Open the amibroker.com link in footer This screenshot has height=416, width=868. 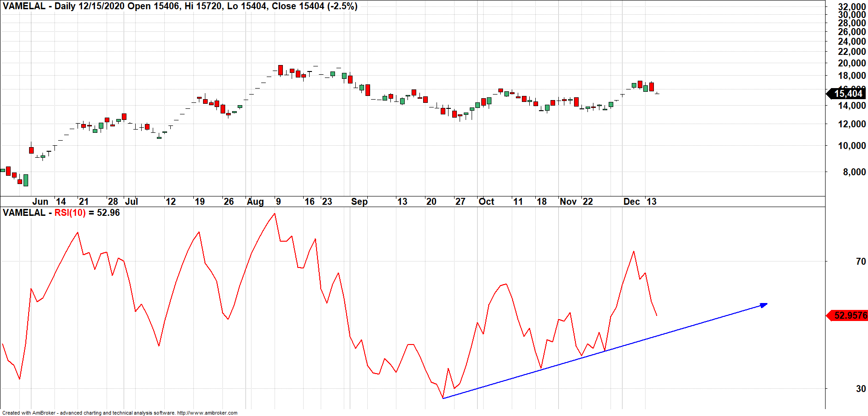pos(207,413)
